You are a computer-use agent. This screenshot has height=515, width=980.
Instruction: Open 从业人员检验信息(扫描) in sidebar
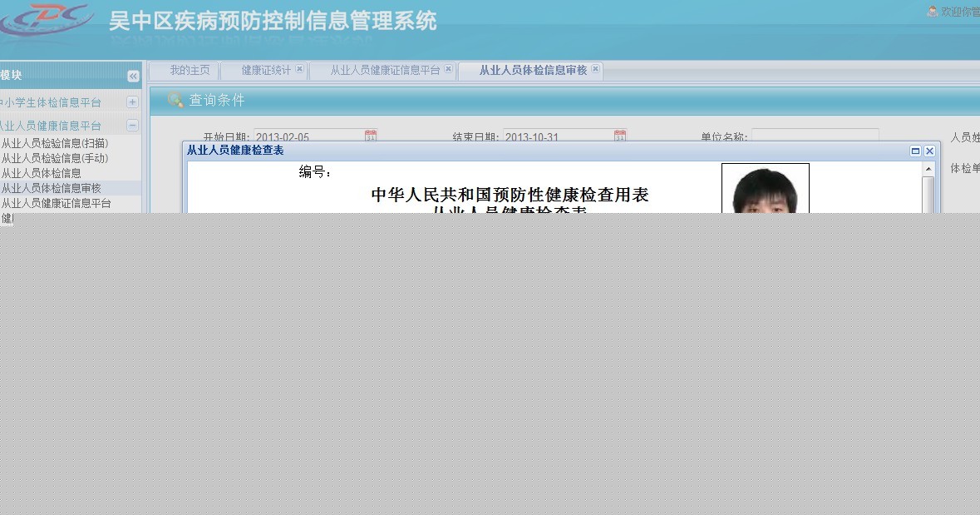click(x=55, y=143)
